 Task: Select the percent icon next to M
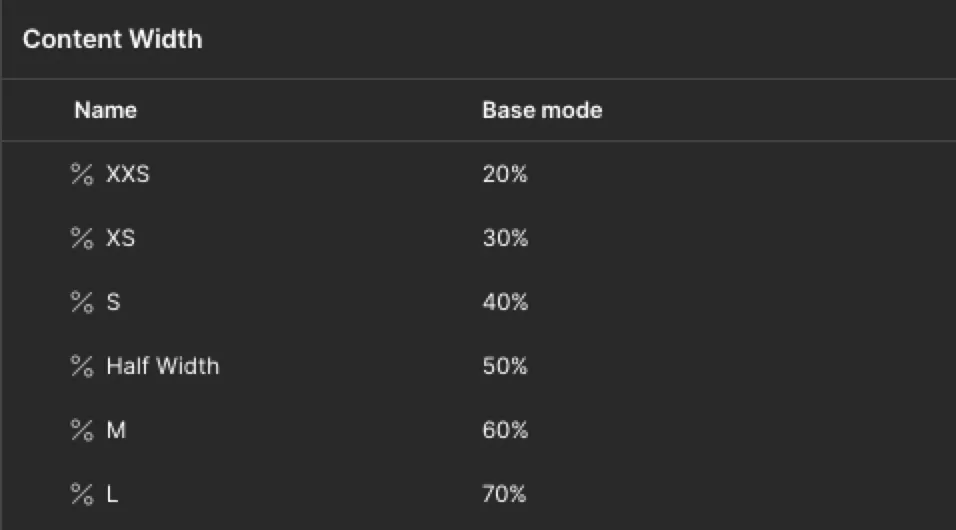82,431
